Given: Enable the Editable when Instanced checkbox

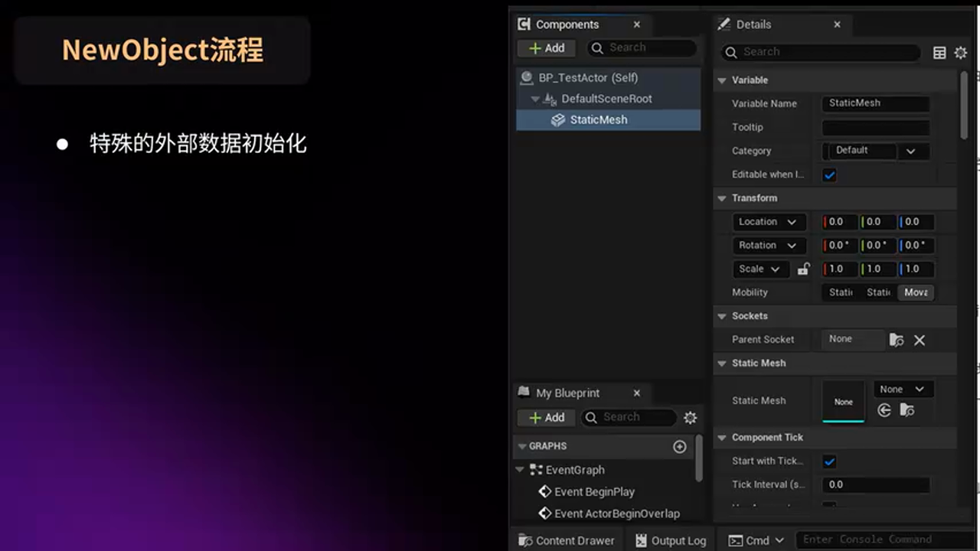Looking at the screenshot, I should point(829,174).
